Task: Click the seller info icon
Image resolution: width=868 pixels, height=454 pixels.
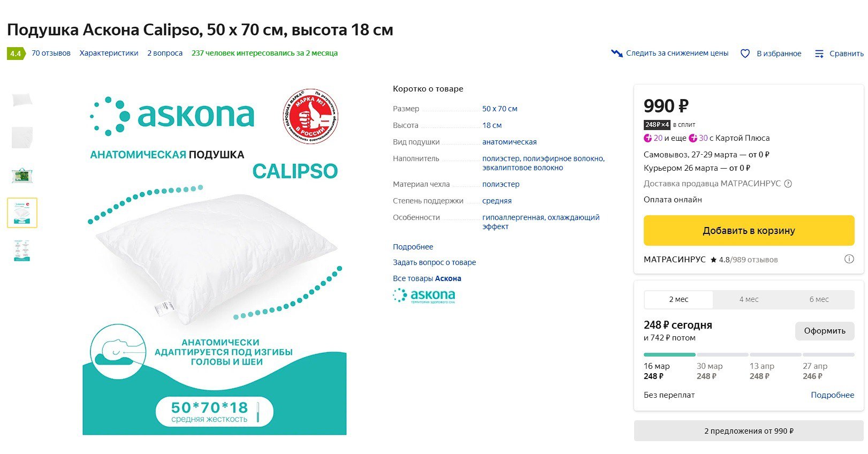Action: pyautogui.click(x=849, y=259)
